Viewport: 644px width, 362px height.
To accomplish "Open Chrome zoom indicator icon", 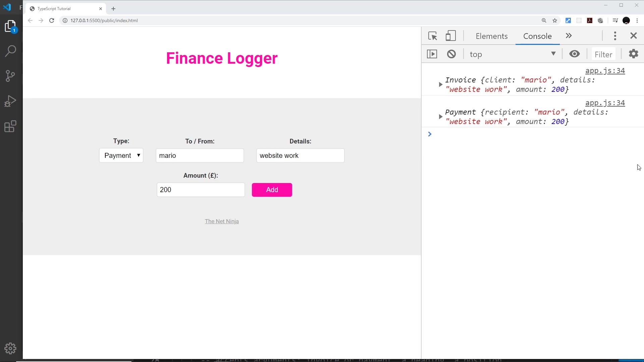I will pyautogui.click(x=544, y=20).
